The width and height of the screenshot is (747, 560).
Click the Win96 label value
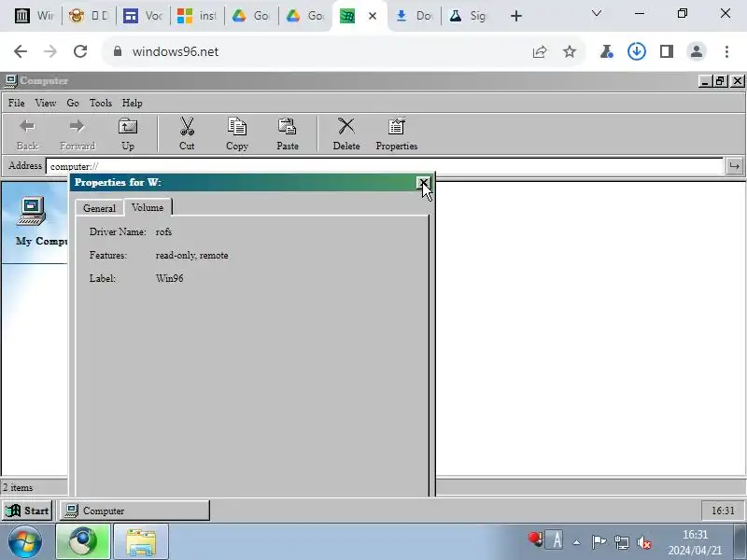pos(169,278)
